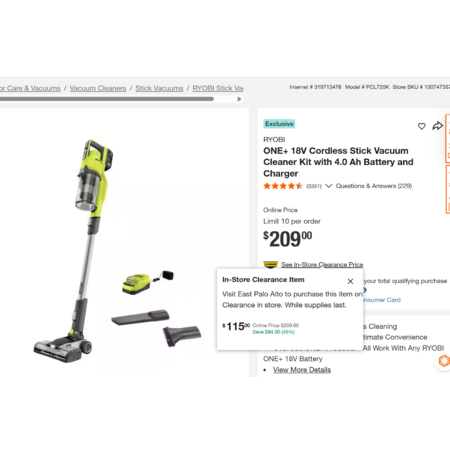Click the RYOBI brand name link
450x450 pixels.
(x=274, y=139)
